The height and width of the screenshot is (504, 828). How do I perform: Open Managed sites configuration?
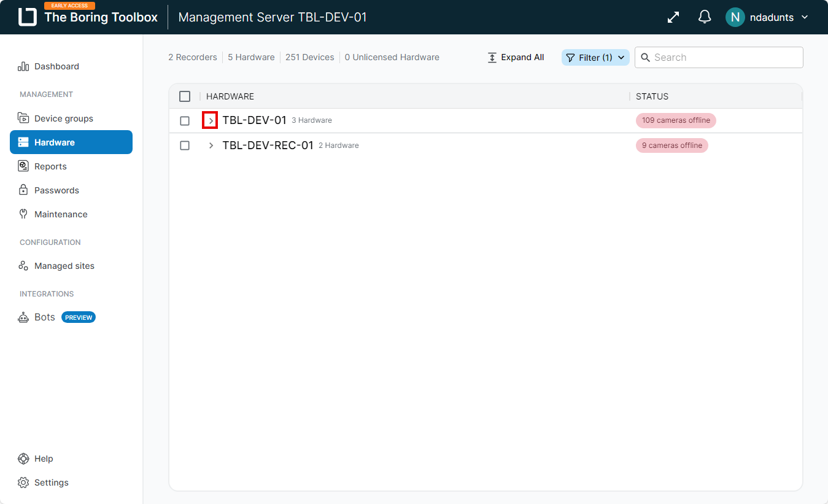pyautogui.click(x=64, y=266)
